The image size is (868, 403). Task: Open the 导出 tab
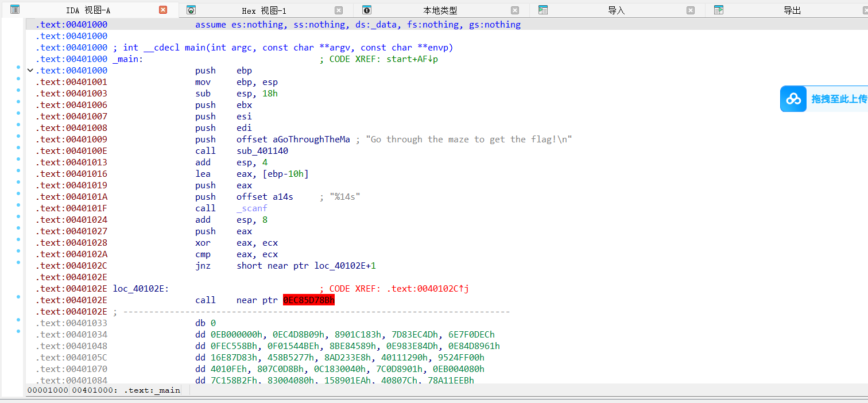(792, 10)
